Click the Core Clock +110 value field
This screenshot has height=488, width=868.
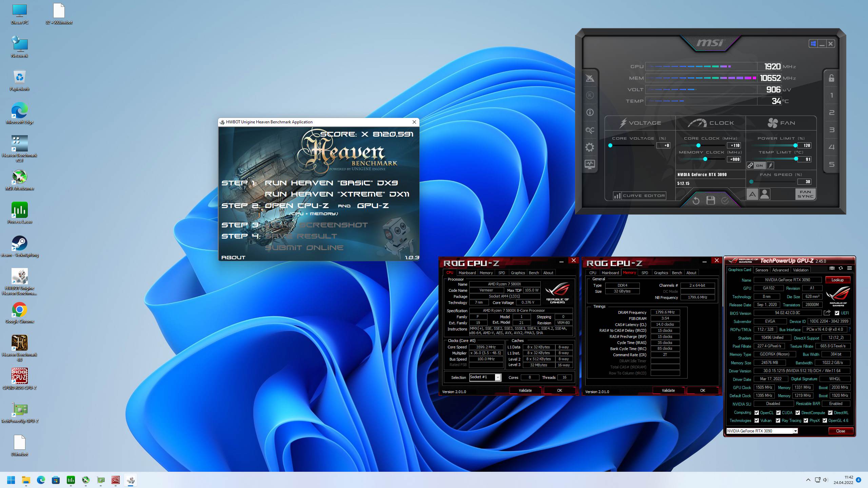(x=734, y=145)
